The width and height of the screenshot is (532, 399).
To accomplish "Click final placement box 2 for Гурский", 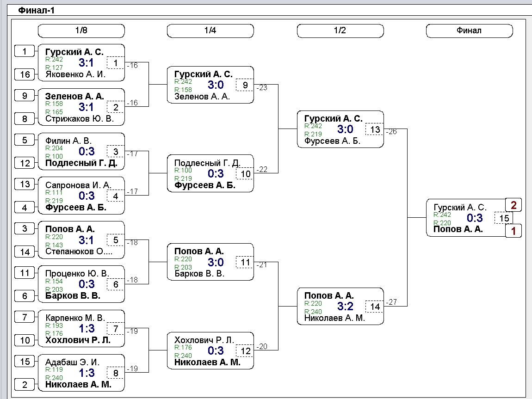I will (x=513, y=205).
